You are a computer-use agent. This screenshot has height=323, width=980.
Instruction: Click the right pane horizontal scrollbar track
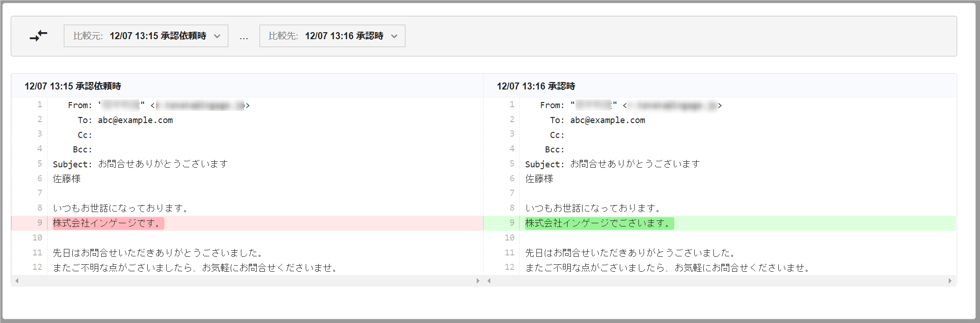[x=719, y=281]
